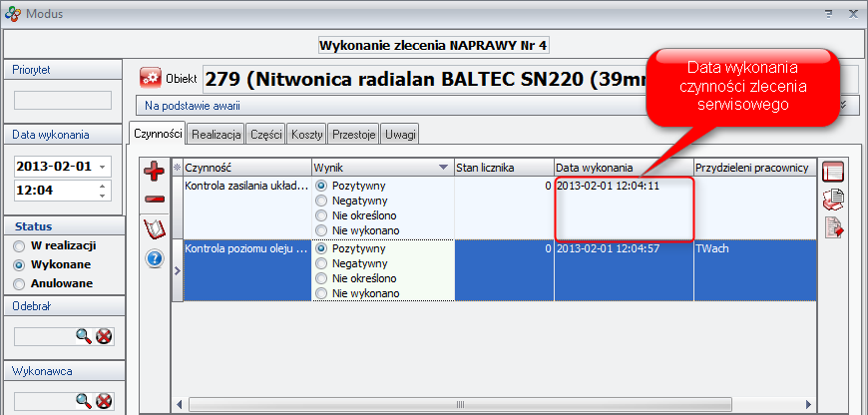Click the row indicator arrow of selected row
This screenshot has height=415, width=868.
178,270
